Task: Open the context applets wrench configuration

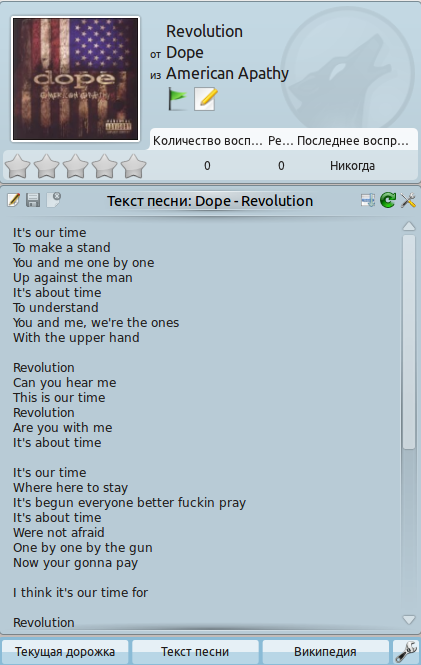Action: pyautogui.click(x=406, y=652)
